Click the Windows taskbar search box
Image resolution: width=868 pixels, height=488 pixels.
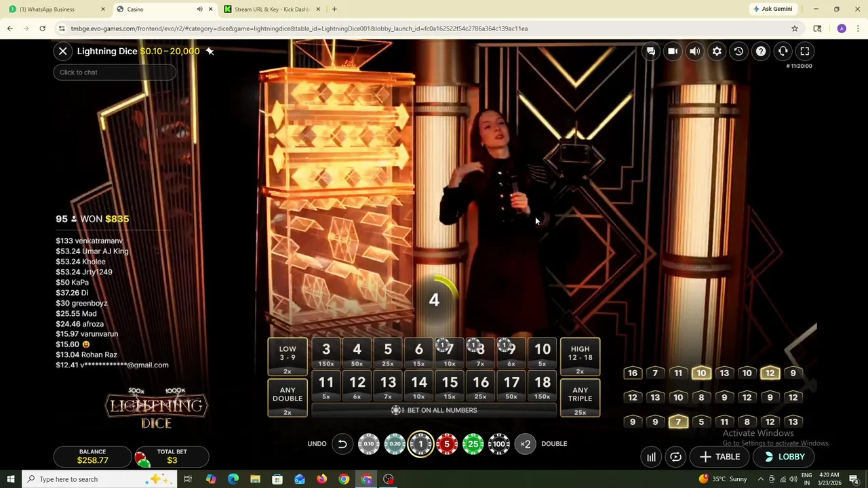coord(98,479)
